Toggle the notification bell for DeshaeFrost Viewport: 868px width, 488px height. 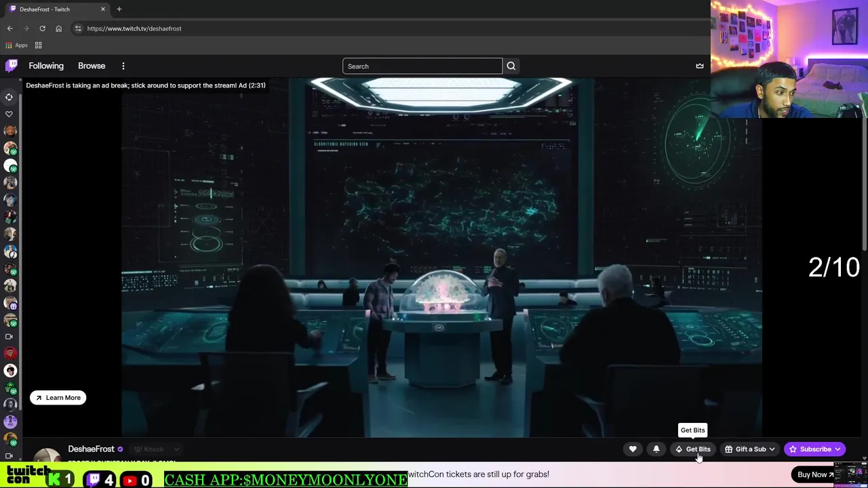656,449
